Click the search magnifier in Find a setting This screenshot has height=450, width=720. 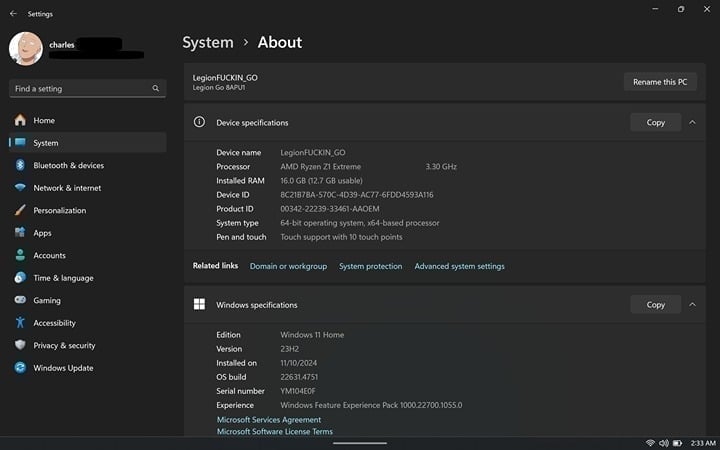[156, 89]
